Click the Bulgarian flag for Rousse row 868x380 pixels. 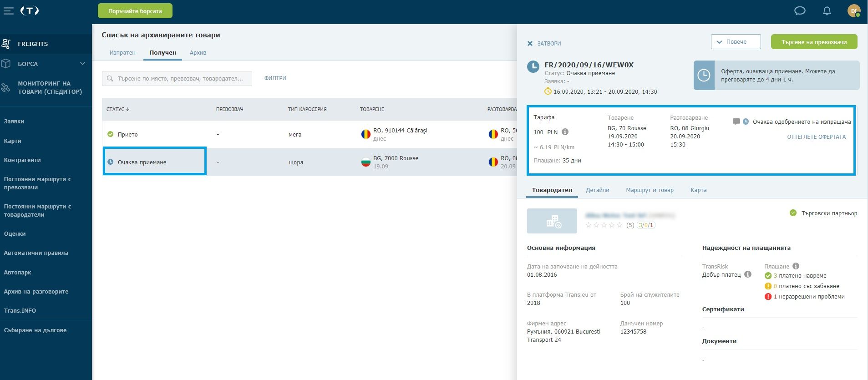click(365, 162)
